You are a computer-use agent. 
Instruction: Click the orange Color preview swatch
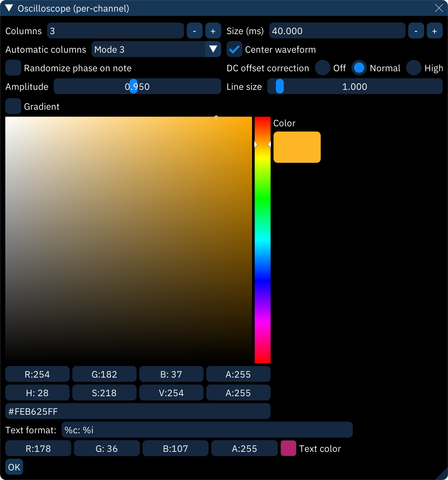pos(297,147)
